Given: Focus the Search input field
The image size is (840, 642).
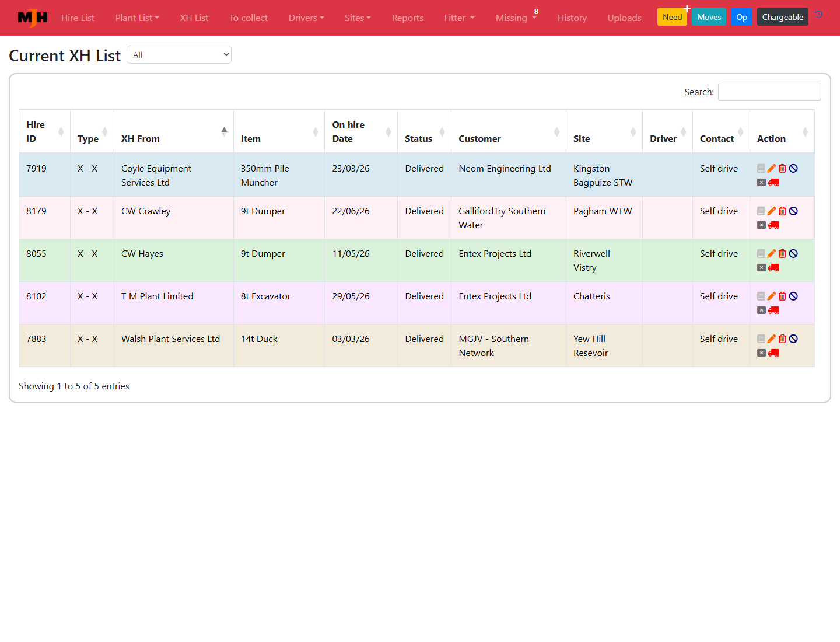Looking at the screenshot, I should pos(769,92).
